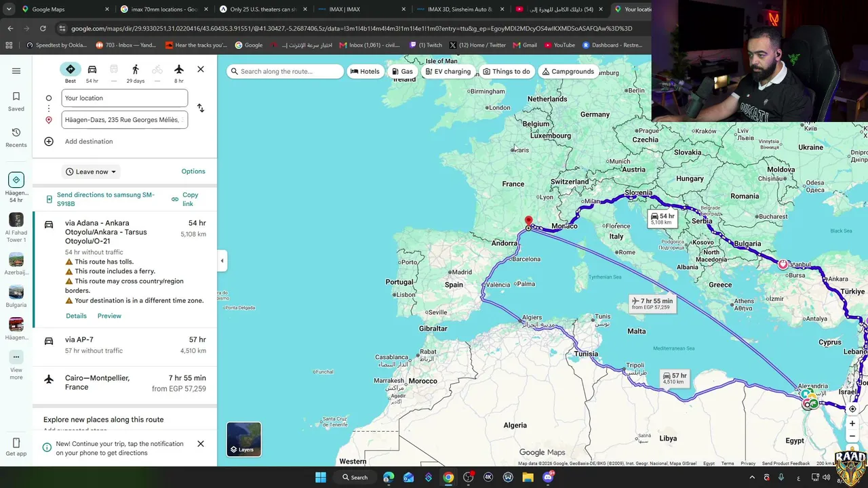Open File Explorer from the taskbar
The image size is (868, 488).
coord(528,477)
